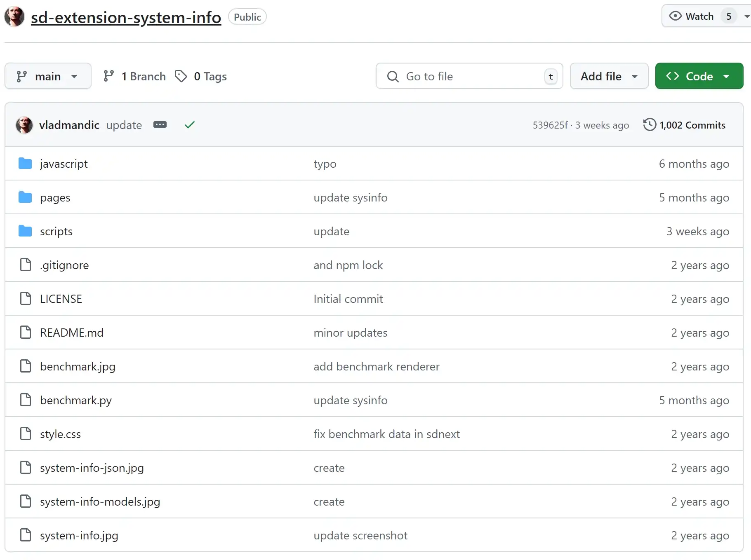Open the README.md file
Screen dimensions: 751x560
(72, 333)
